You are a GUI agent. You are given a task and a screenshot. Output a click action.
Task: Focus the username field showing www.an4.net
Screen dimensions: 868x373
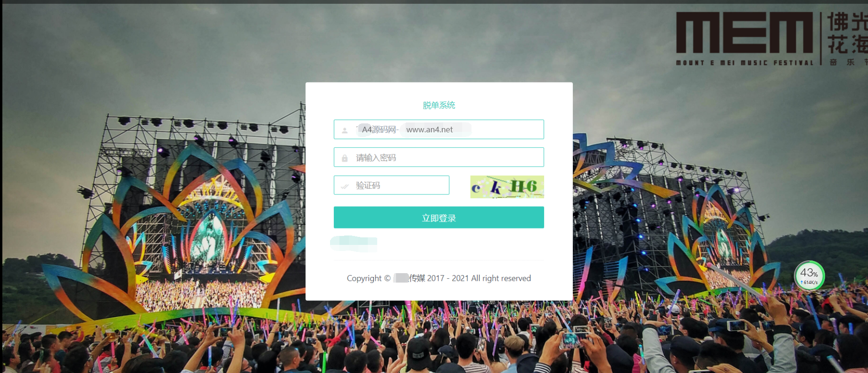click(x=438, y=130)
